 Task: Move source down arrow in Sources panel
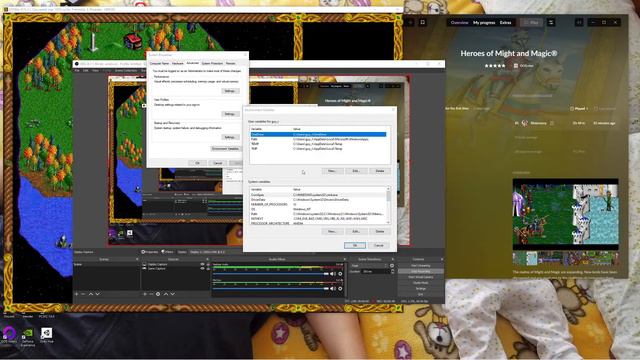[173, 294]
